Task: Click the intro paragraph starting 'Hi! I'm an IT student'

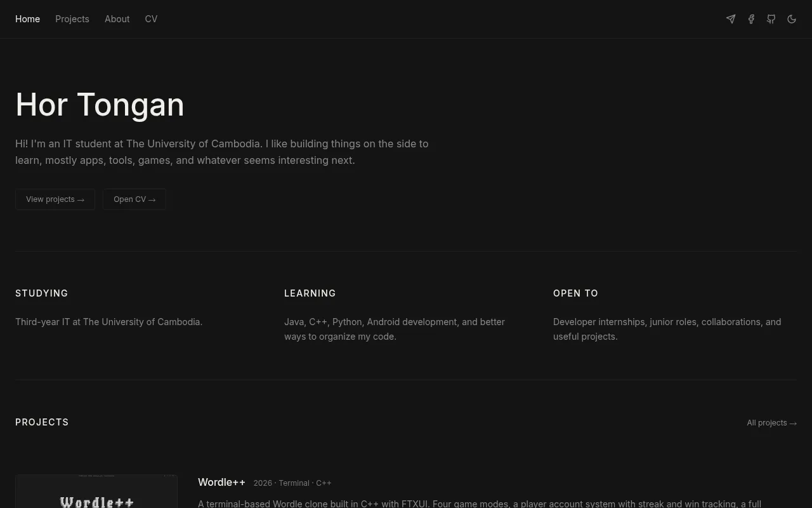Action: [222, 152]
